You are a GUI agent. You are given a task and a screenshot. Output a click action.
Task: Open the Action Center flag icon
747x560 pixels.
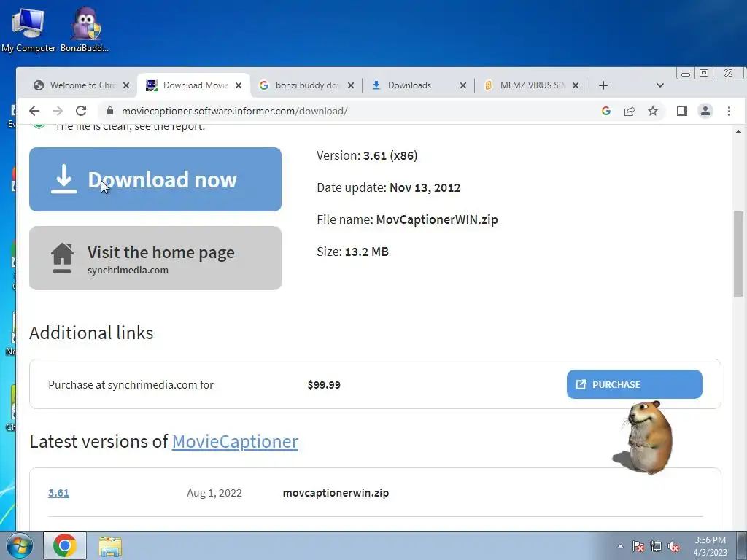pyautogui.click(x=638, y=546)
